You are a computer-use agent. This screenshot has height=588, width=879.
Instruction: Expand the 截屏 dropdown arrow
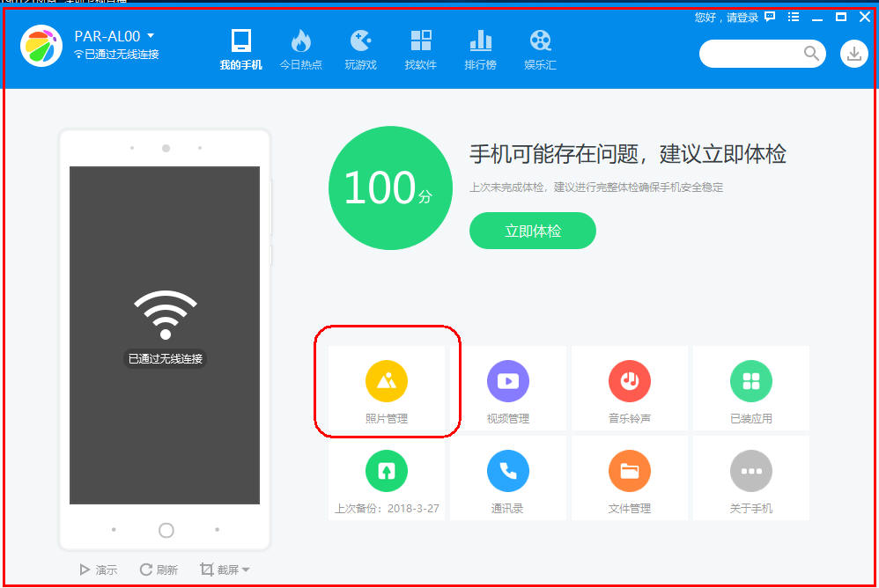[x=246, y=570]
